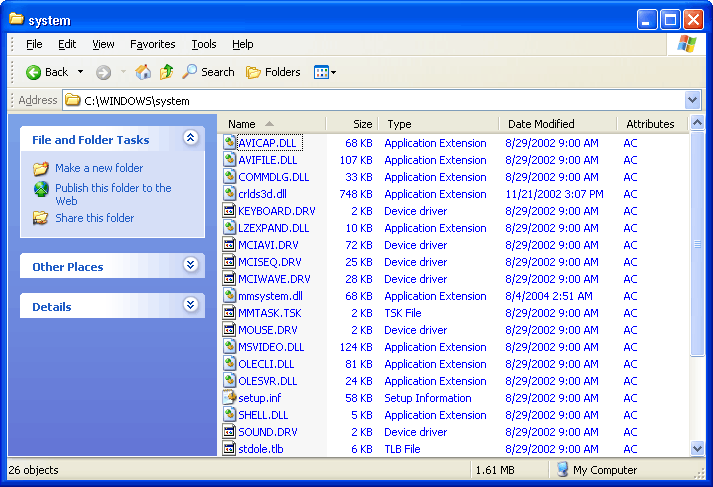Click My Computer in the status bar
713x487 pixels.
click(x=596, y=470)
